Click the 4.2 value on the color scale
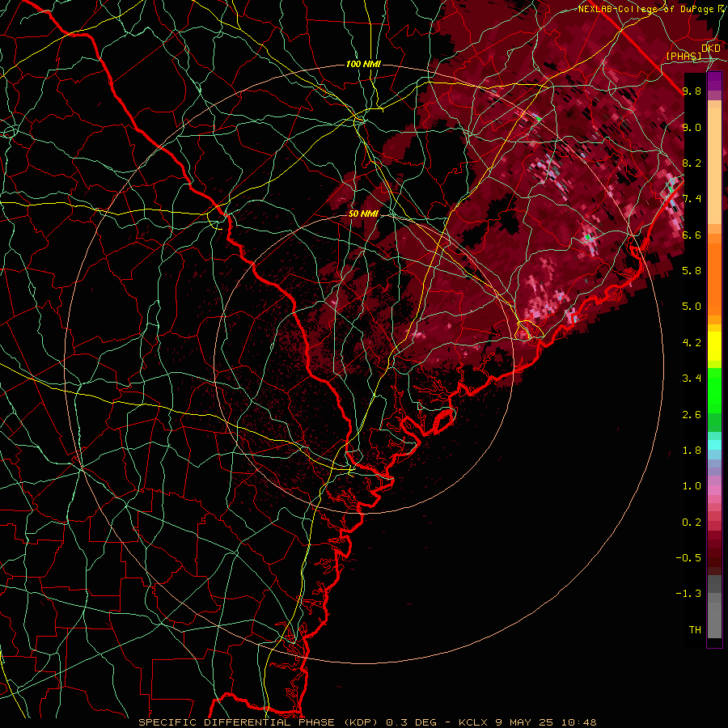 692,343
